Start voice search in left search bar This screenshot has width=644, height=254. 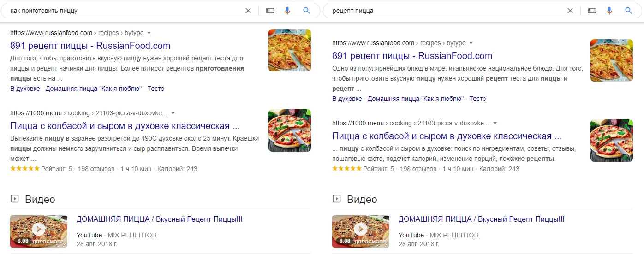pos(287,11)
